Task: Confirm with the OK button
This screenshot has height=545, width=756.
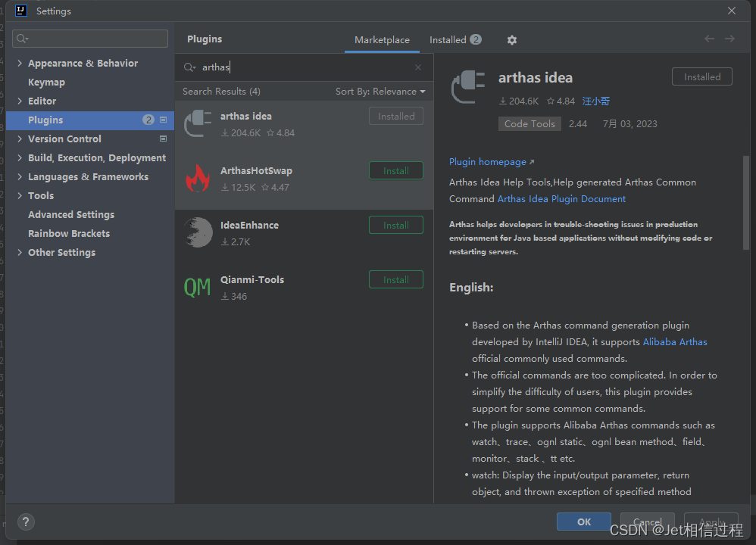Action: [x=584, y=522]
